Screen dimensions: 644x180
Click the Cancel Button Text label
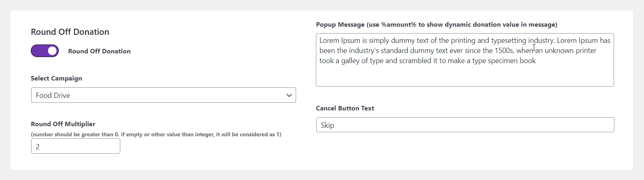pos(345,108)
